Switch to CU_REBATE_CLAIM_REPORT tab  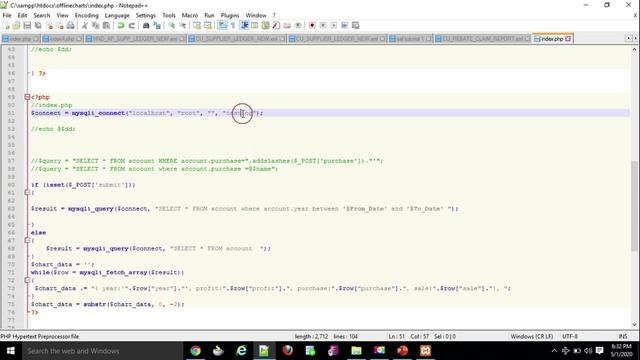tap(482, 39)
